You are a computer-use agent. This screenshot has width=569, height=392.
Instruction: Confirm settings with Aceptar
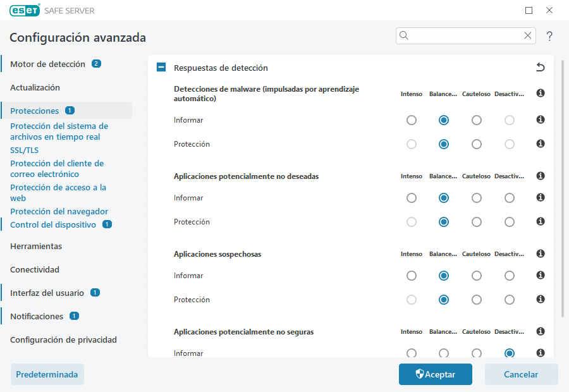436,374
